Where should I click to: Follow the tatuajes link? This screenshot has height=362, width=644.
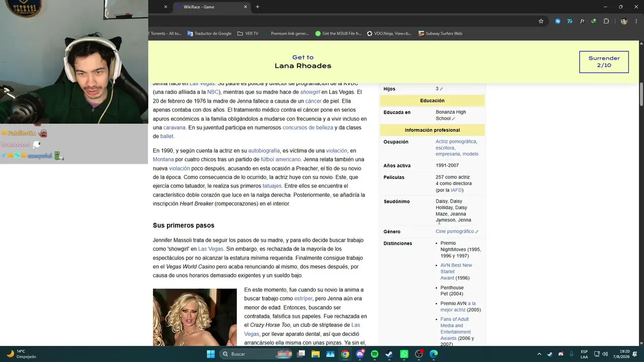pos(272,186)
